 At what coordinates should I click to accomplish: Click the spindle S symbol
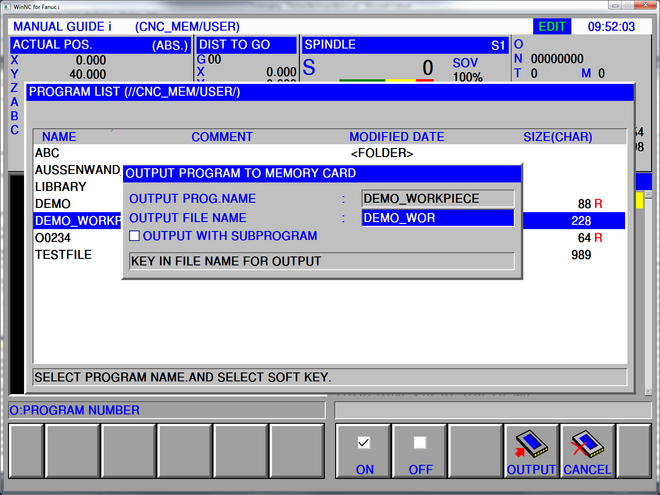(308, 68)
